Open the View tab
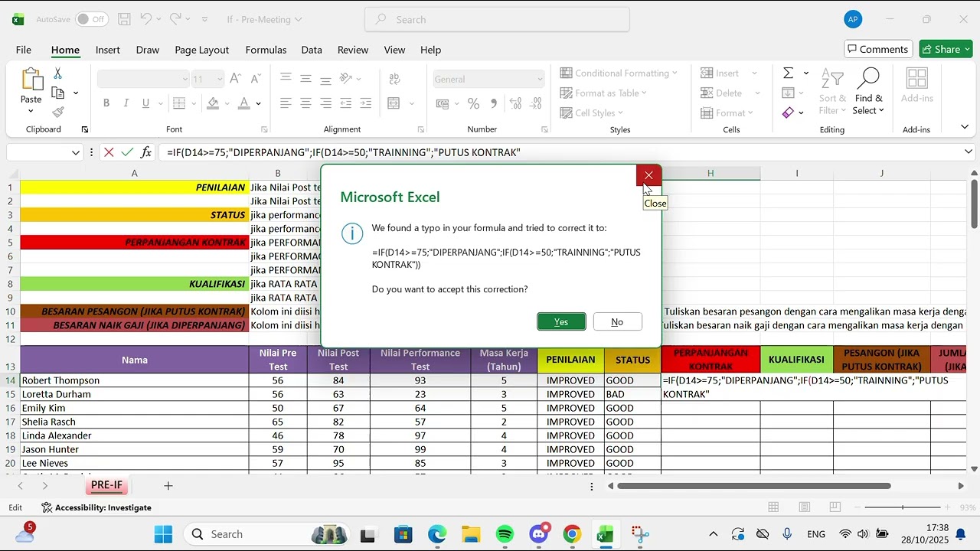This screenshot has width=980, height=551. pyautogui.click(x=394, y=50)
